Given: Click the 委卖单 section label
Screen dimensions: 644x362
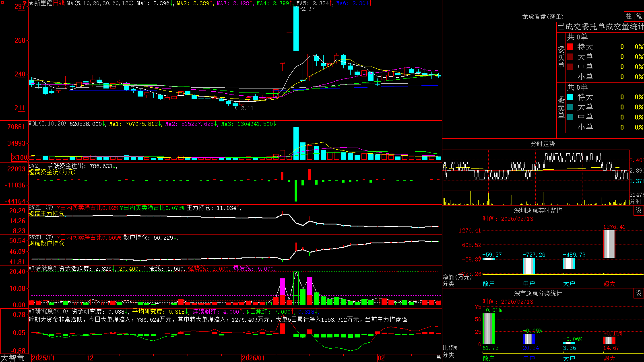Looking at the screenshot, I should coord(561,107).
